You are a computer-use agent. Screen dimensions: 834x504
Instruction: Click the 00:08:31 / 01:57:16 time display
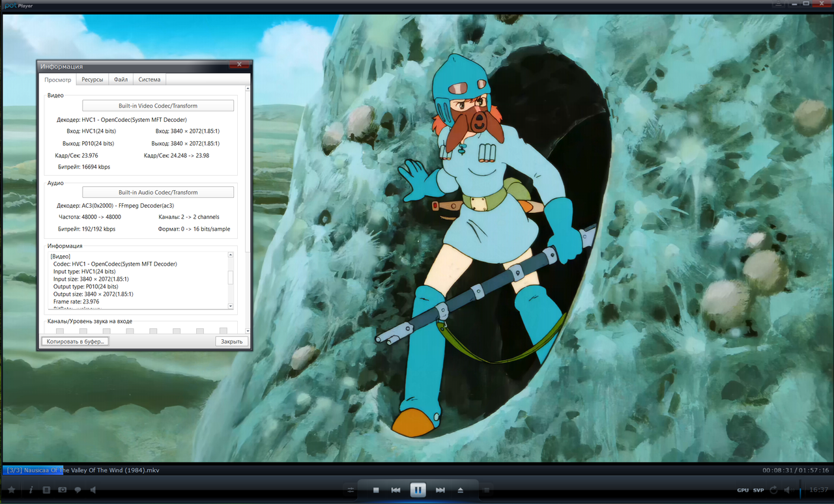point(796,470)
